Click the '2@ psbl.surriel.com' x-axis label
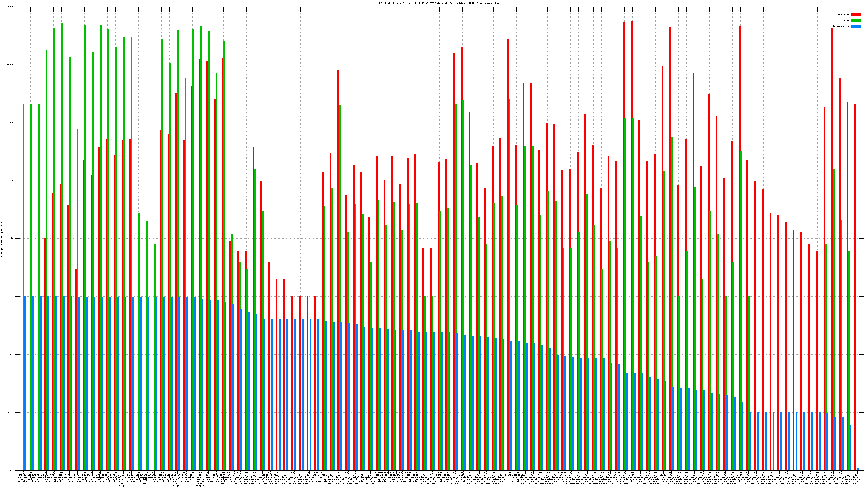The height and width of the screenshot is (488, 868). click(54, 477)
